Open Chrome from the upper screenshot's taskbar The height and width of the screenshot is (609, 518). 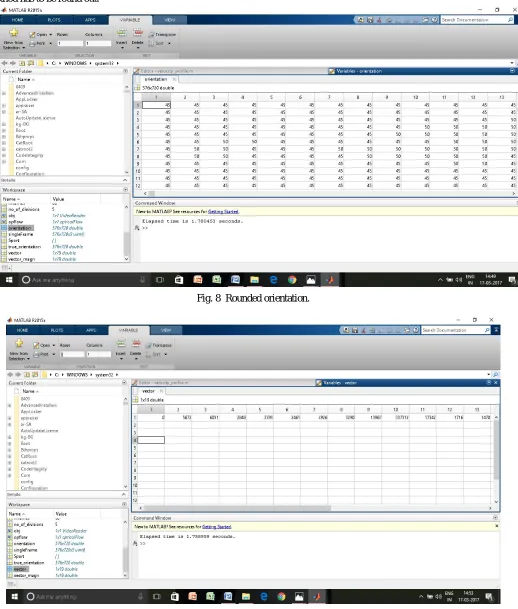coord(292,280)
